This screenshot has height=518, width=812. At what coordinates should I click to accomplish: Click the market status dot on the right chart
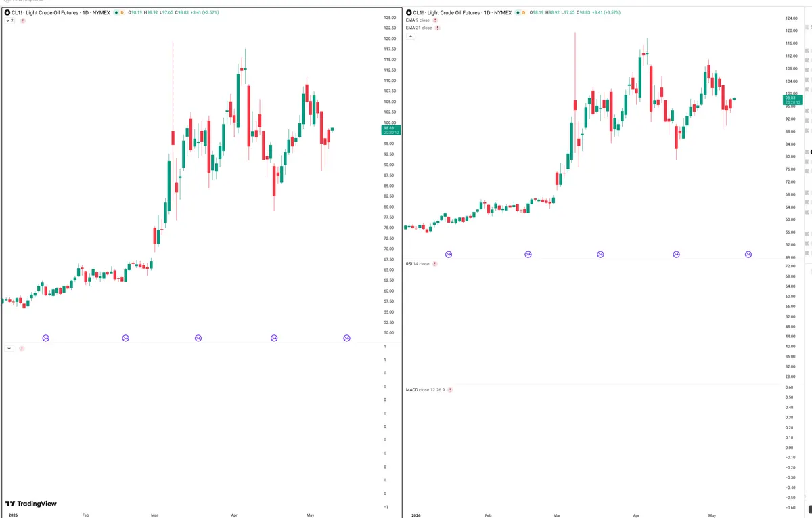tap(517, 12)
